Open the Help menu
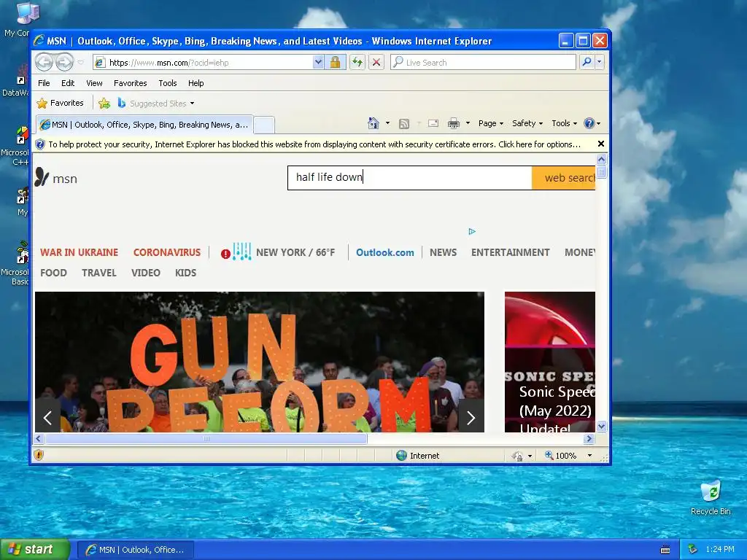747x560 pixels. tap(196, 83)
